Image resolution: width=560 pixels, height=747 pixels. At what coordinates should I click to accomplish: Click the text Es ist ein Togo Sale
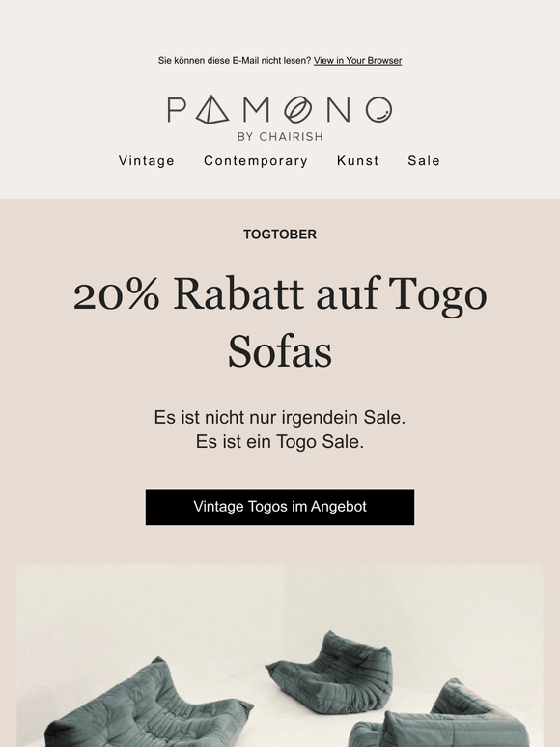(280, 441)
